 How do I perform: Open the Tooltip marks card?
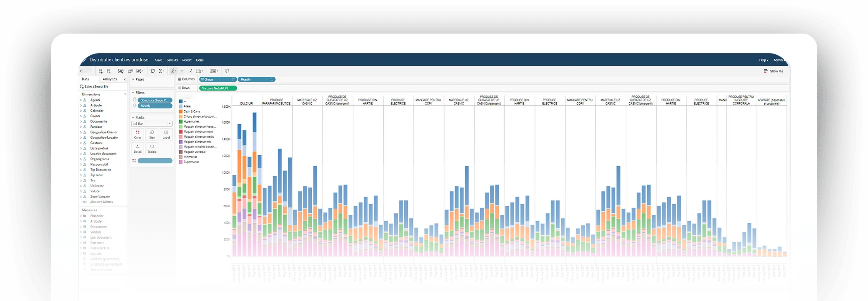coord(152,149)
